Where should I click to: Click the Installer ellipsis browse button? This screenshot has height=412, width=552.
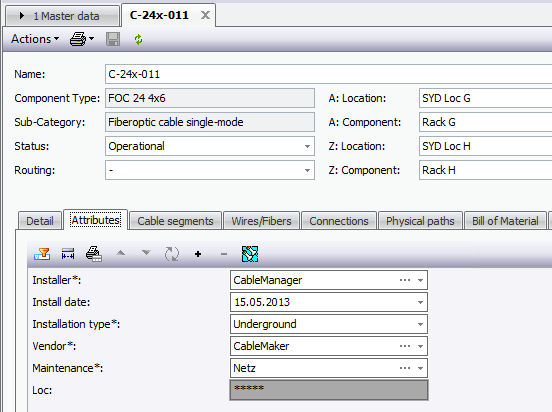pyautogui.click(x=405, y=280)
